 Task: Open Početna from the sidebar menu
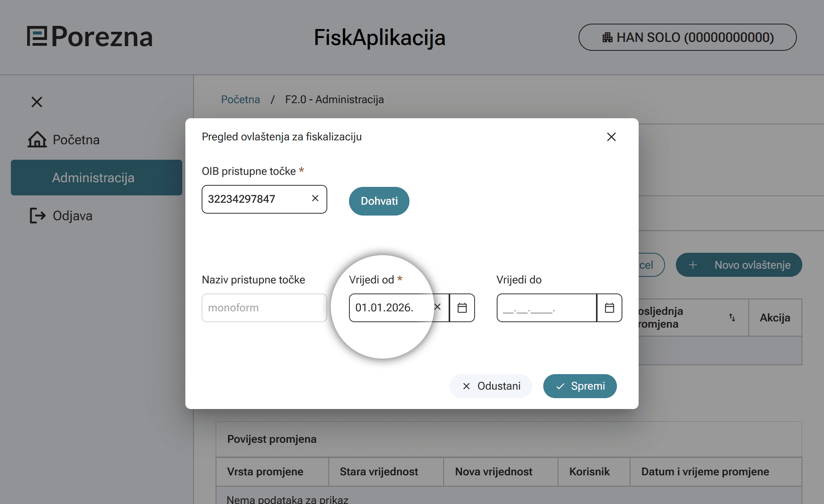[76, 140]
